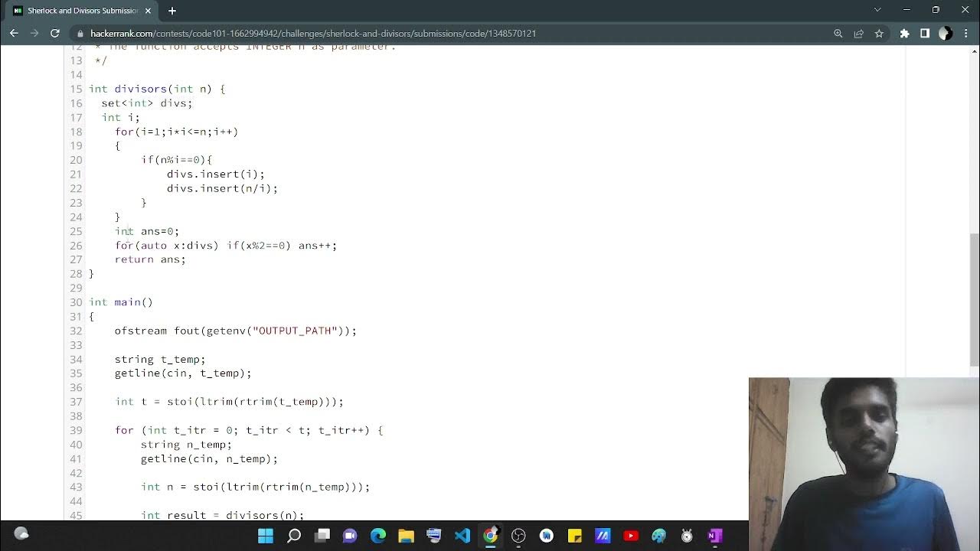Go back to the previous page
This screenshot has width=980, height=551.
tap(14, 34)
